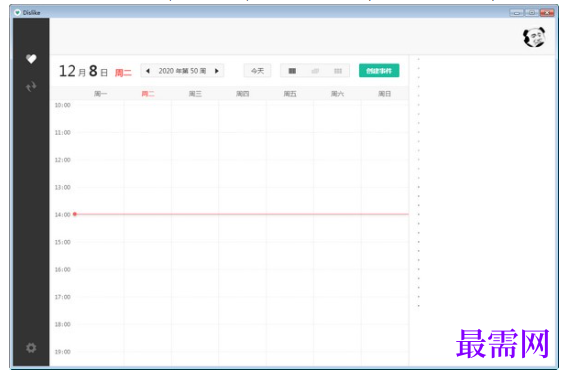The height and width of the screenshot is (375, 568).
Task: Go to next week arrow
Action: click(x=217, y=71)
